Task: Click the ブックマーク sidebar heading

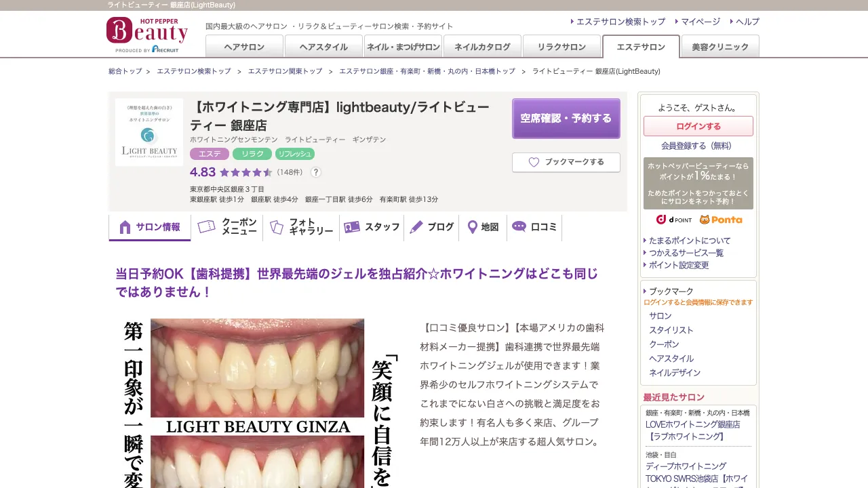Action: (x=671, y=291)
